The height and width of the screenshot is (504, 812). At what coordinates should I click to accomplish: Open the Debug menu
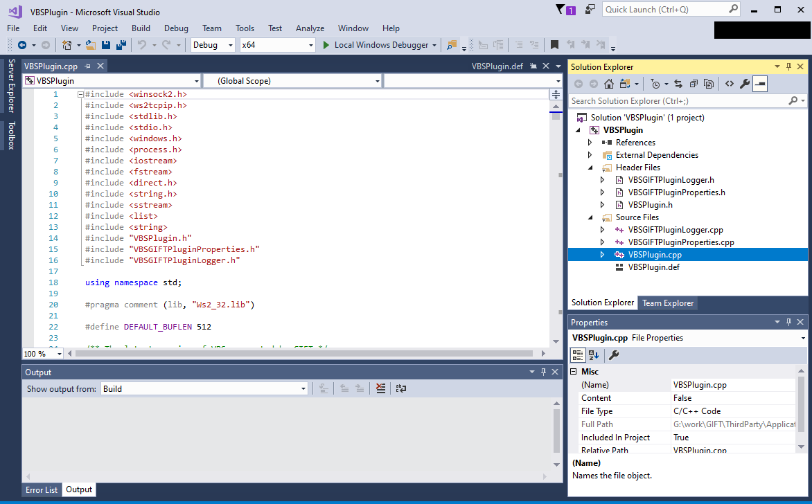[176, 28]
